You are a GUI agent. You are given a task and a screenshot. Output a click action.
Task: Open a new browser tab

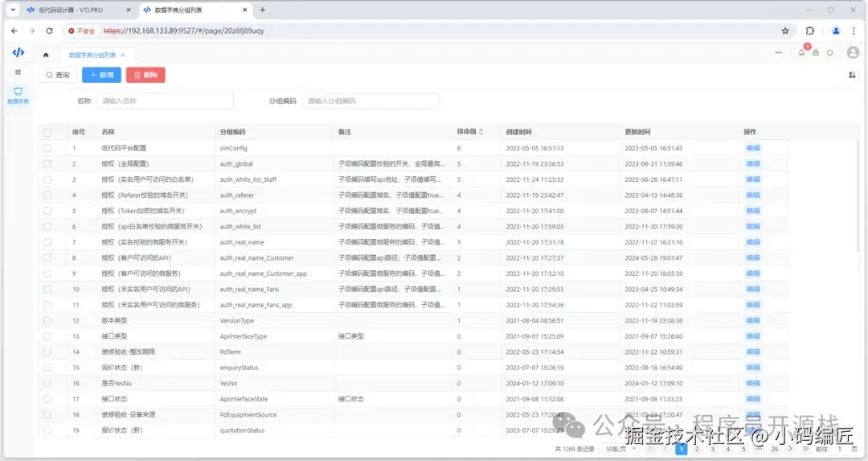click(x=262, y=10)
